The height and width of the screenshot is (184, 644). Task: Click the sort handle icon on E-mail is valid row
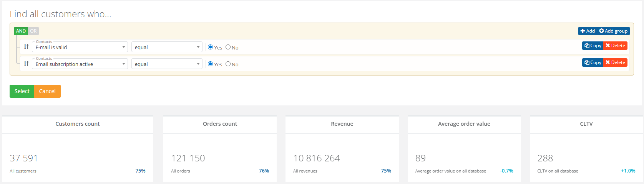26,47
